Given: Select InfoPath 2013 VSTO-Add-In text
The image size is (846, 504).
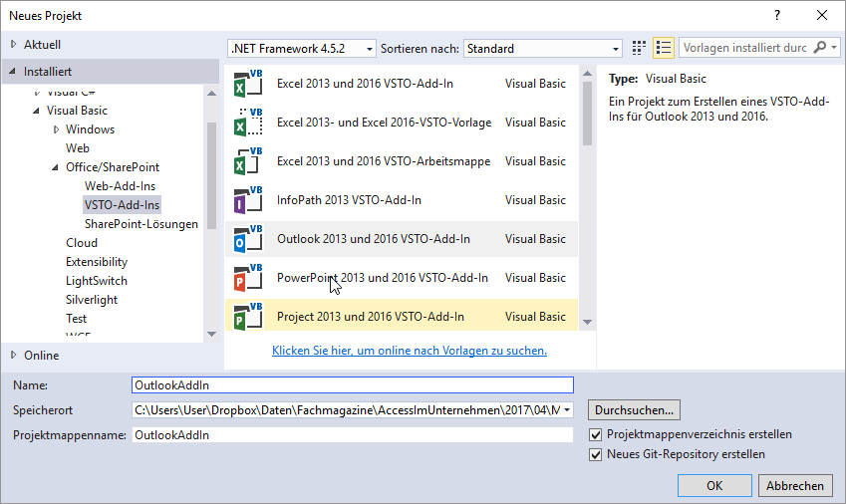Looking at the screenshot, I should pyautogui.click(x=349, y=200).
